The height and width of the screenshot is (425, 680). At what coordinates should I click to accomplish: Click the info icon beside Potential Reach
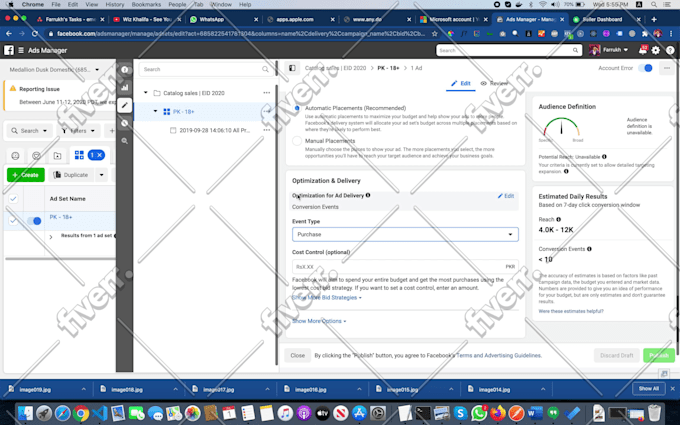[x=604, y=157]
